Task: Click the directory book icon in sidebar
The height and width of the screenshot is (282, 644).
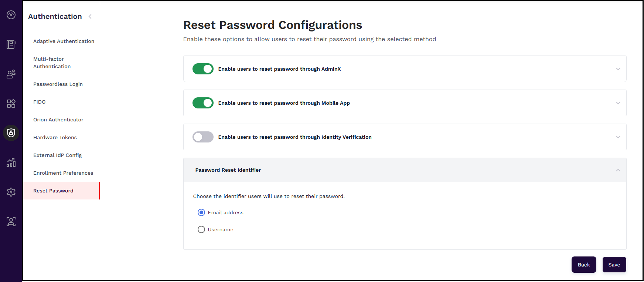Action: point(11,44)
